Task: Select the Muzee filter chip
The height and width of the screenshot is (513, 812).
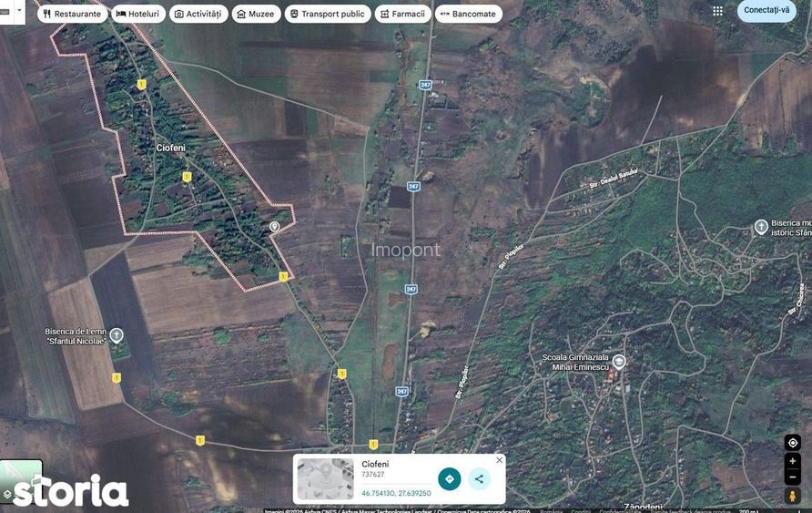Action: pyautogui.click(x=257, y=14)
